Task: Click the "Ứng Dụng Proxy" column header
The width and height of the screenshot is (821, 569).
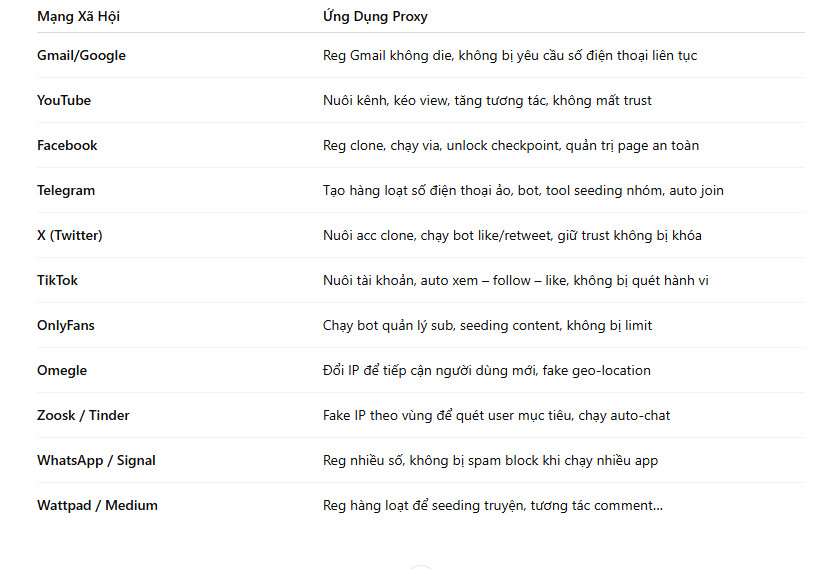Action: (x=375, y=17)
